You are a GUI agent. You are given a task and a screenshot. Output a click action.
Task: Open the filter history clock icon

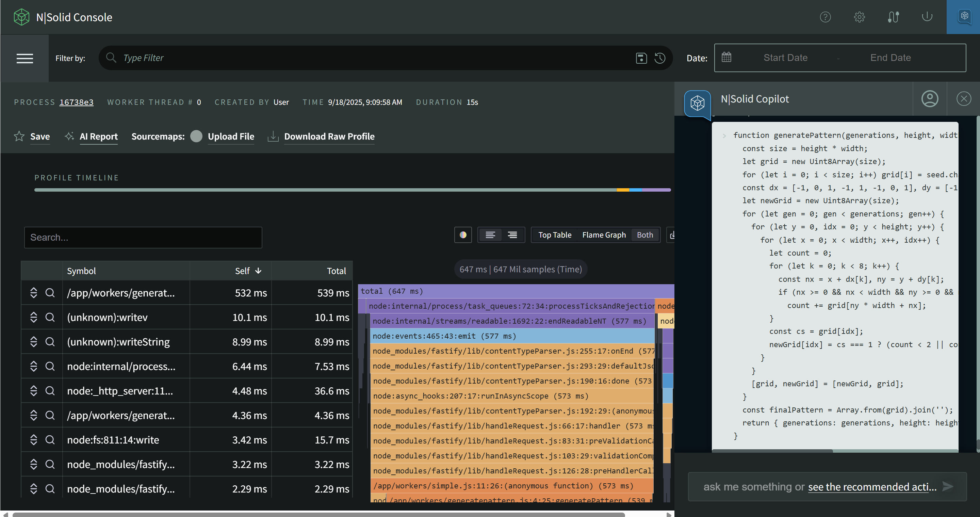point(660,58)
